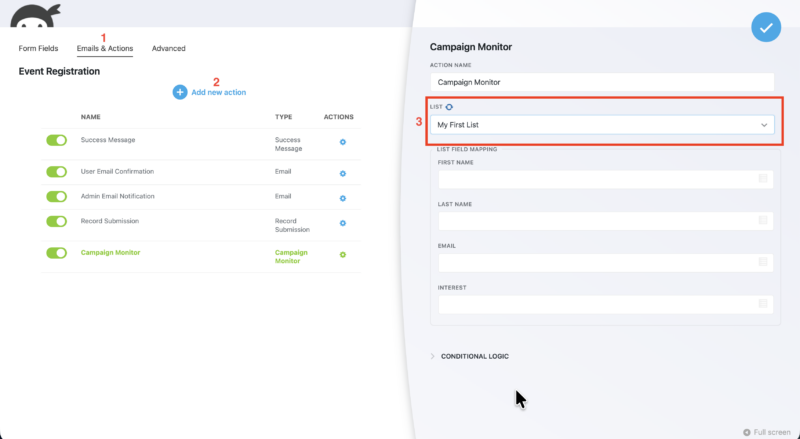The height and width of the screenshot is (439, 800).
Task: Switch to the Form Fields tab
Action: (x=38, y=48)
